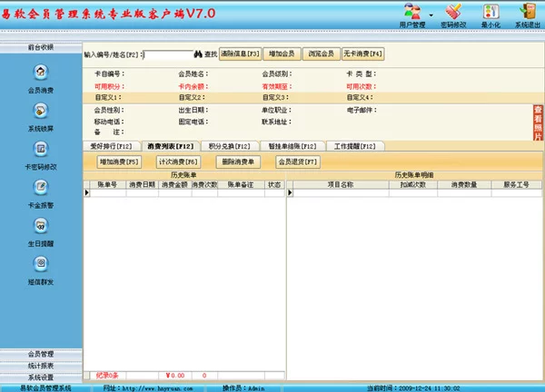
Task: Click 查看照片 vertical side button
Action: click(x=538, y=122)
